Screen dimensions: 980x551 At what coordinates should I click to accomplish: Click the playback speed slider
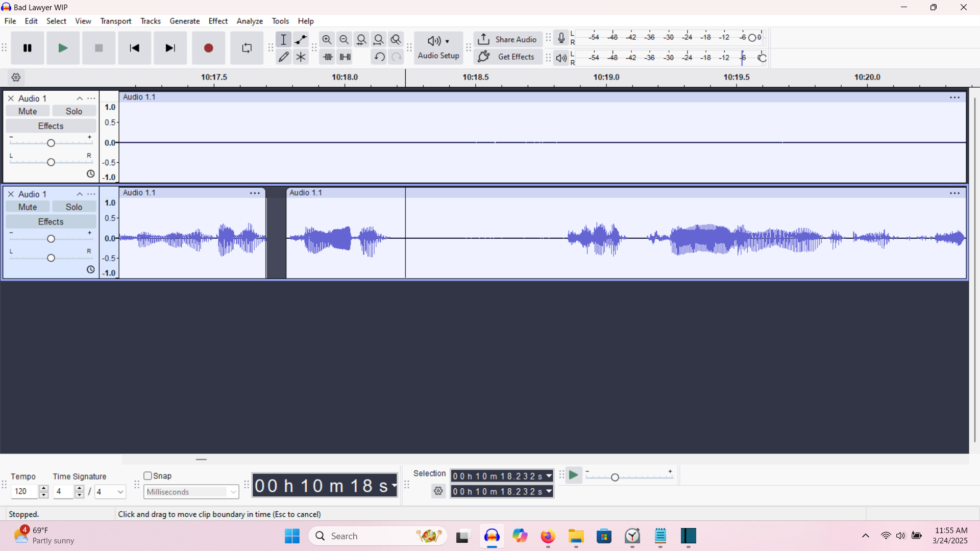coord(615,477)
